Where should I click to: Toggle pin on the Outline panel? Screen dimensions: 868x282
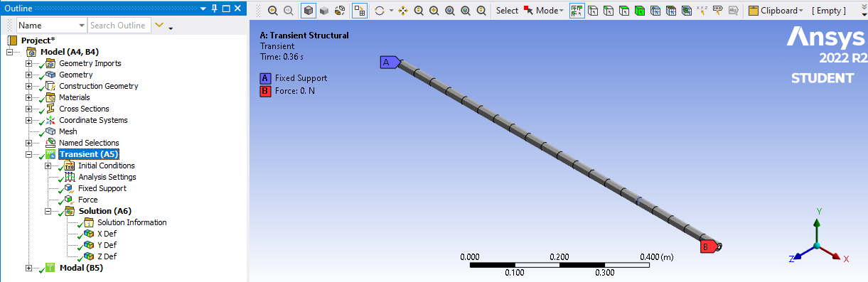click(x=213, y=9)
